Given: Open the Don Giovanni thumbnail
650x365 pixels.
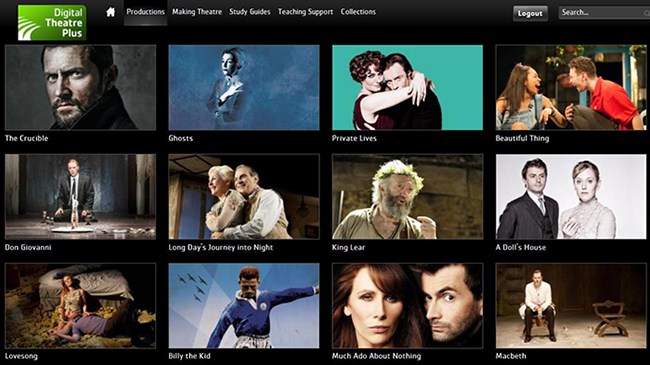Looking at the screenshot, I should coord(80,197).
